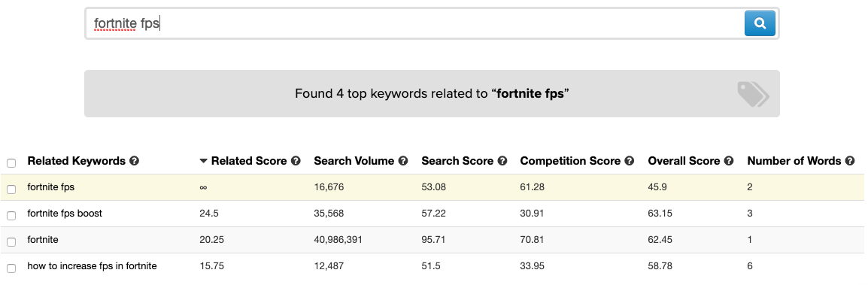Check the box for how to increase fps in fortnite
The image size is (868, 285).
pos(11,268)
